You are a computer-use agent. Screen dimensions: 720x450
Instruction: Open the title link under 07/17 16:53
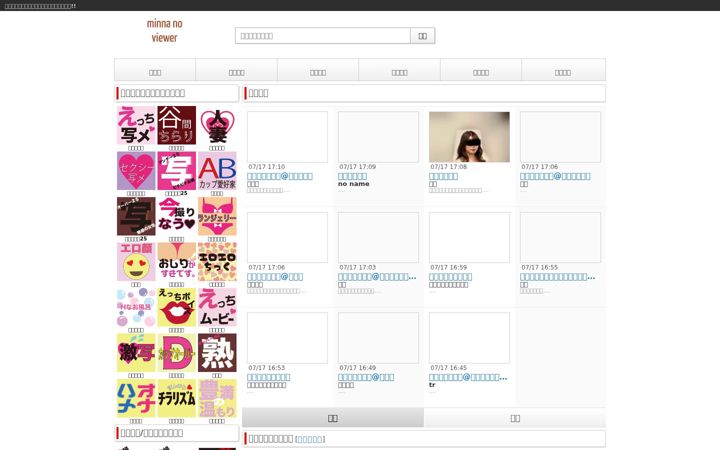(269, 377)
